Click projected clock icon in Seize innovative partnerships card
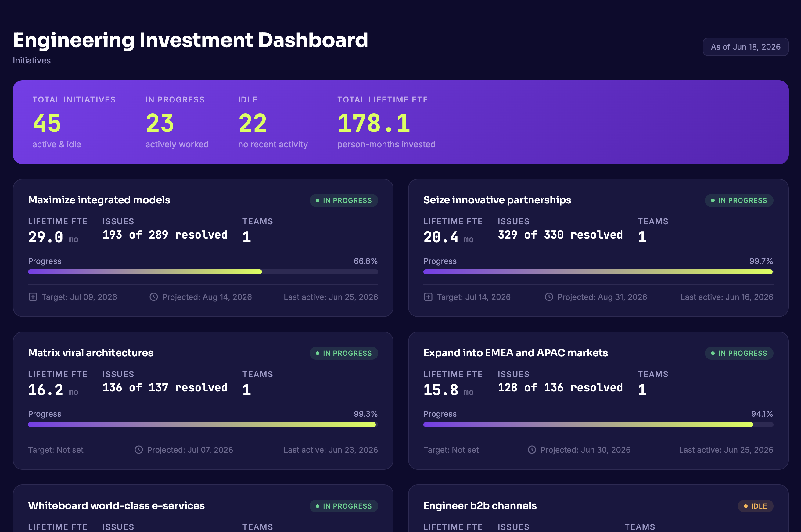This screenshot has height=532, width=801. pos(549,297)
